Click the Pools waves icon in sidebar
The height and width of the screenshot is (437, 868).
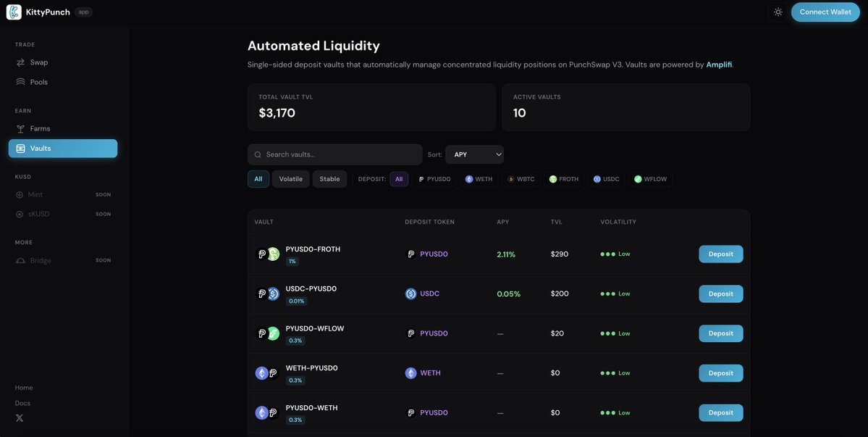(x=20, y=82)
